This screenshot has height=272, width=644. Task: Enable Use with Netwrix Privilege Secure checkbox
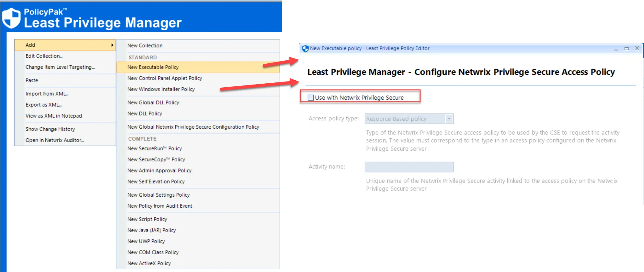(311, 97)
